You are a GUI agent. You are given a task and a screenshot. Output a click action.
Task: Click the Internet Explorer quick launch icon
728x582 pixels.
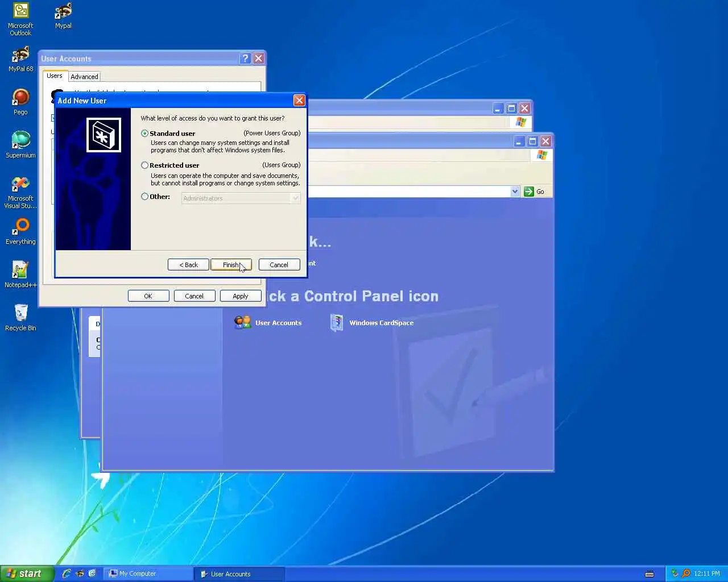pyautogui.click(x=67, y=573)
